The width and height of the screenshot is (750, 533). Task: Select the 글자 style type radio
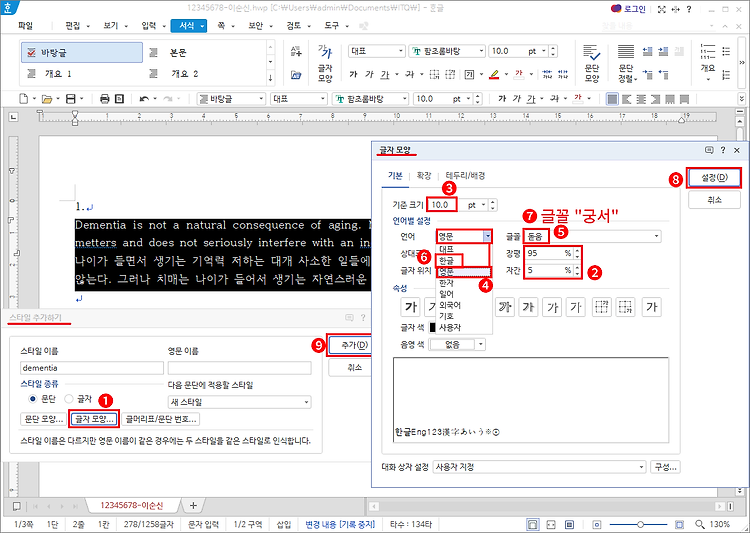69,399
